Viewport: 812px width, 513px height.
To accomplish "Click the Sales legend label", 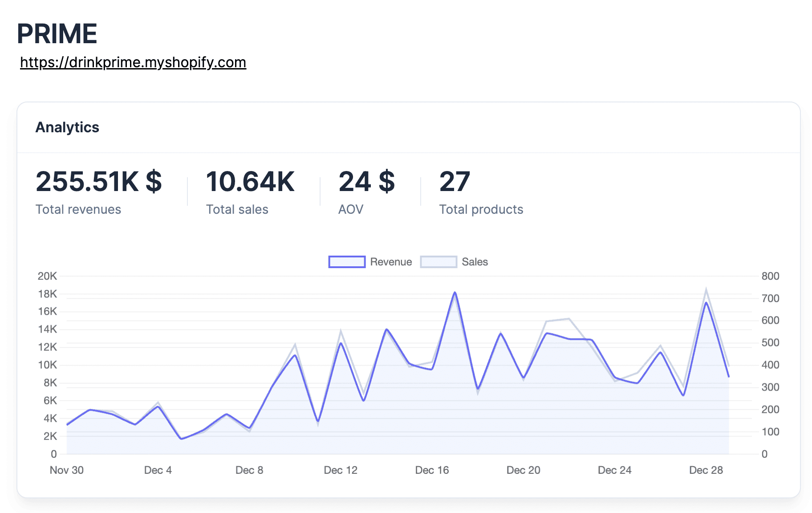I will point(475,262).
